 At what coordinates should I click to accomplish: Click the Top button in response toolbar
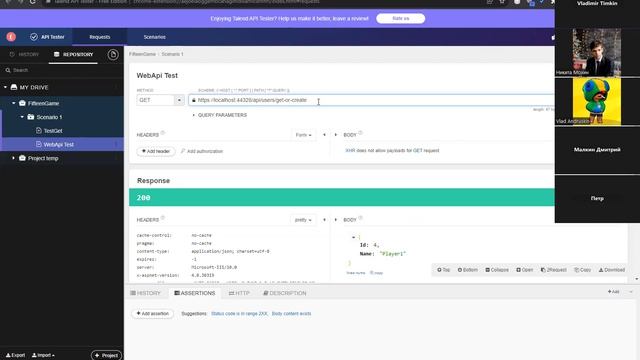[443, 270]
